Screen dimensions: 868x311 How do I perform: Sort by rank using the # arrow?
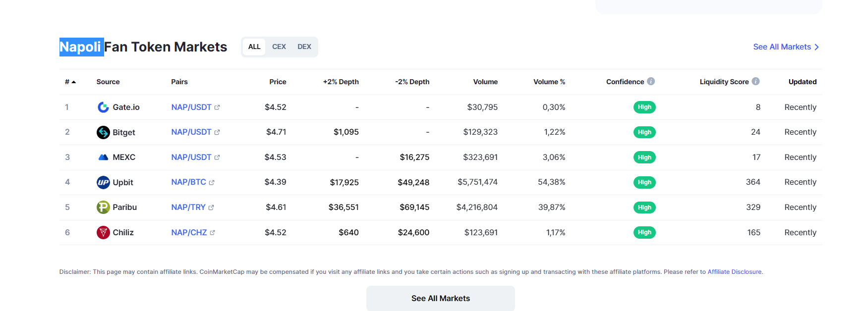point(73,82)
